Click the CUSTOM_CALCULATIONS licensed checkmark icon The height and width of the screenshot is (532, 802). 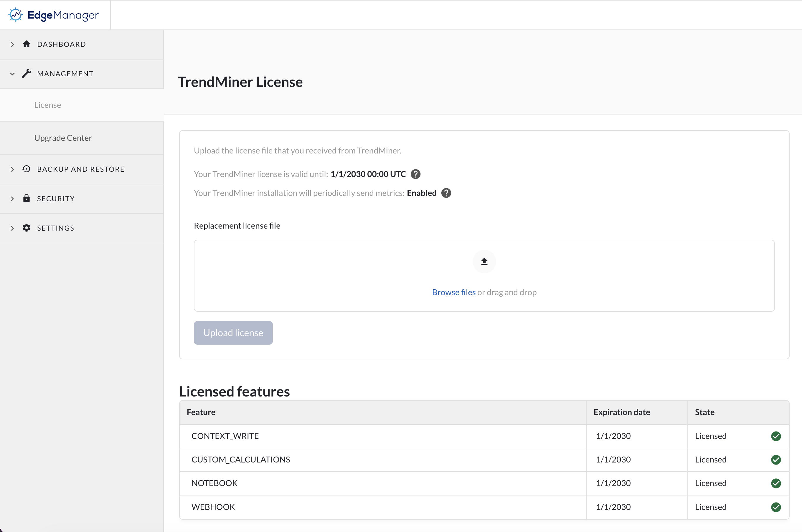776,460
